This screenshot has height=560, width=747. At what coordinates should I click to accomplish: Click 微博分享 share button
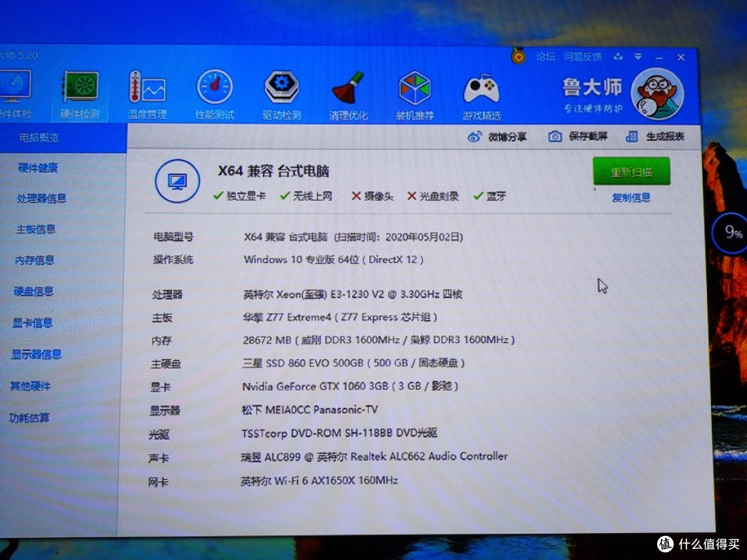497,137
